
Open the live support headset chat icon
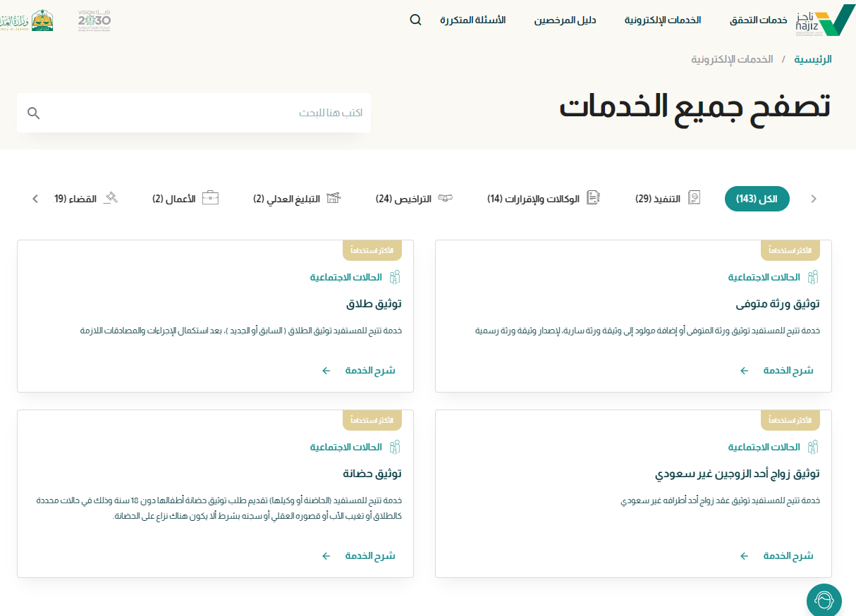coord(824,600)
